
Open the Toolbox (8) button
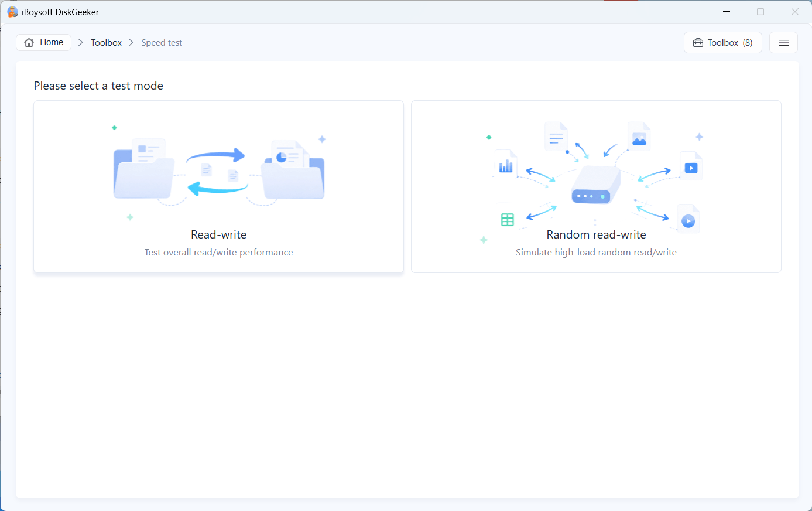tap(723, 43)
